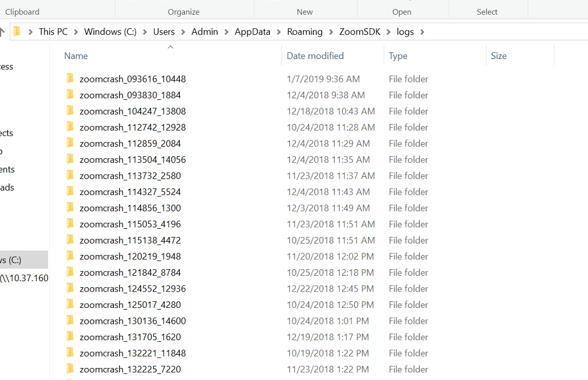Select zoomcrash_093616_10448 folder name

(133, 79)
